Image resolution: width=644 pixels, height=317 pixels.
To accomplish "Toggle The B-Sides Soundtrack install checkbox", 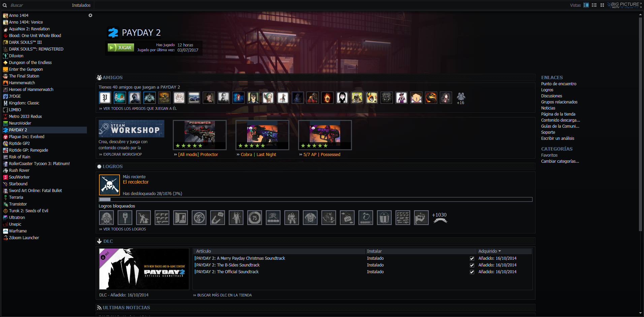I will 472,265.
